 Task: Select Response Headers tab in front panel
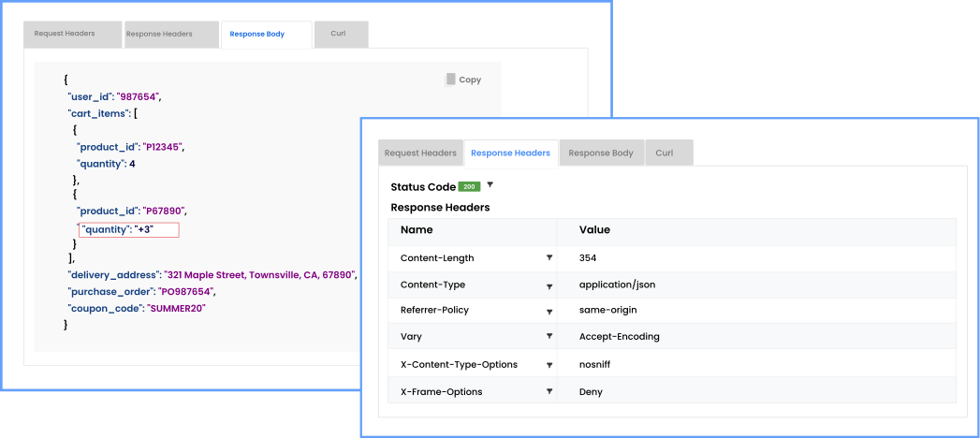click(510, 153)
